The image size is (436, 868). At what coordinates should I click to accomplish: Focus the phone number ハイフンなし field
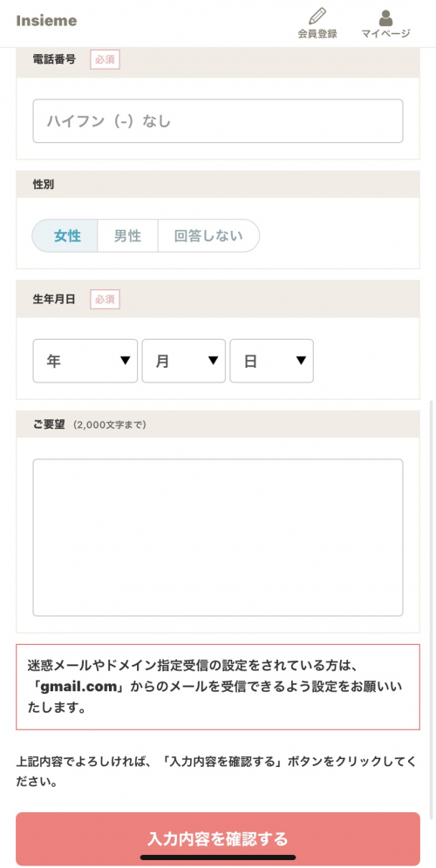click(x=218, y=121)
